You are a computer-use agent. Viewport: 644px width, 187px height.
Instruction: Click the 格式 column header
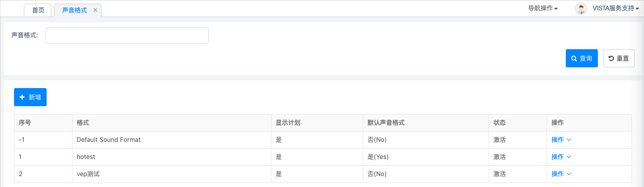click(83, 123)
